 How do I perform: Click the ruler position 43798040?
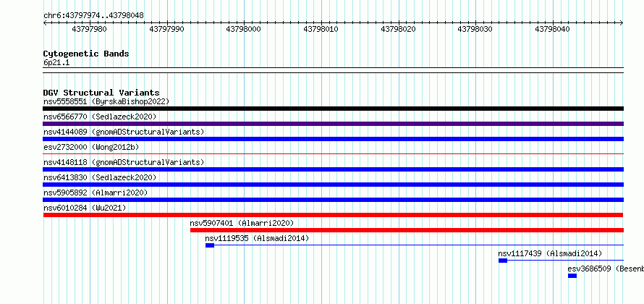[552, 29]
